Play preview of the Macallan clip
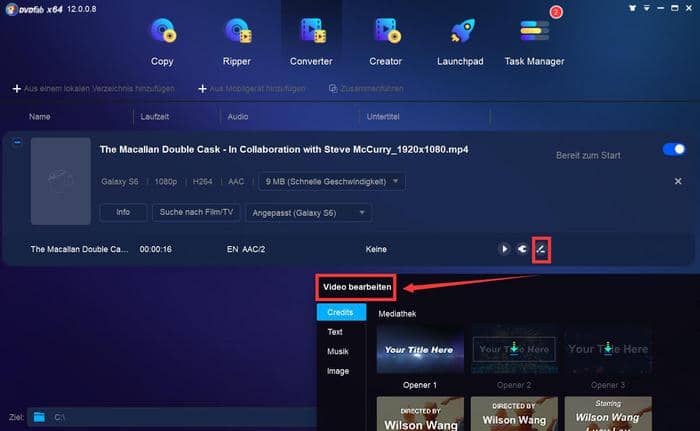The image size is (700, 431). click(504, 249)
